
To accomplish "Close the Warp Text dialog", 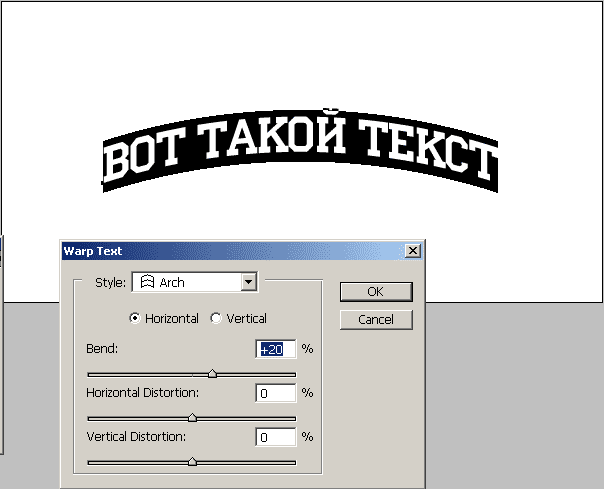I will tap(413, 251).
